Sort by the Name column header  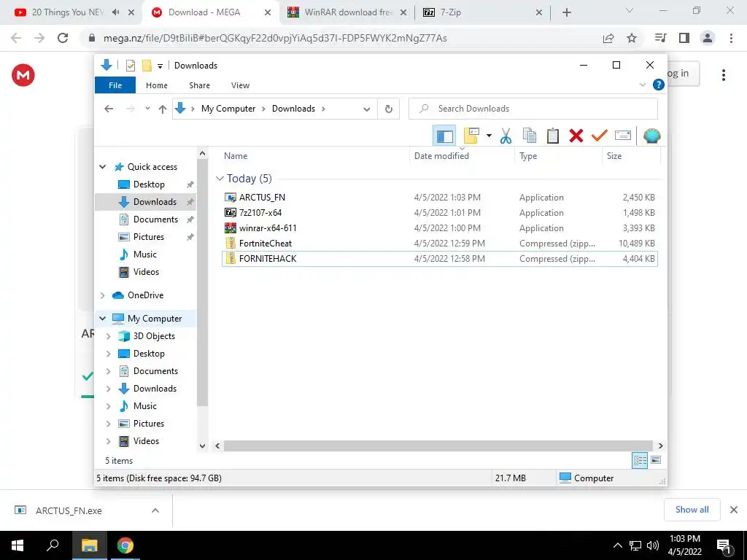[236, 156]
